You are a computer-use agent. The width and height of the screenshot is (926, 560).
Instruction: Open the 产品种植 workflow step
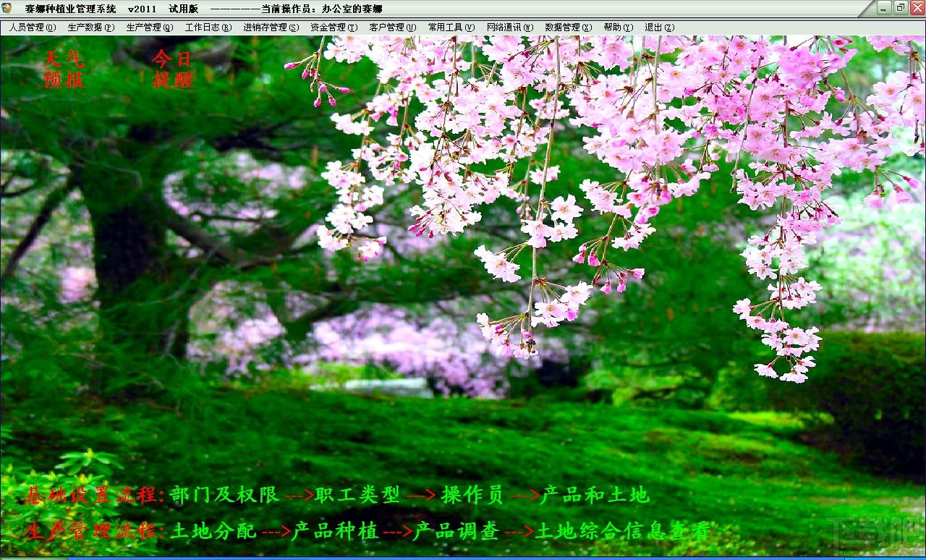coord(335,531)
